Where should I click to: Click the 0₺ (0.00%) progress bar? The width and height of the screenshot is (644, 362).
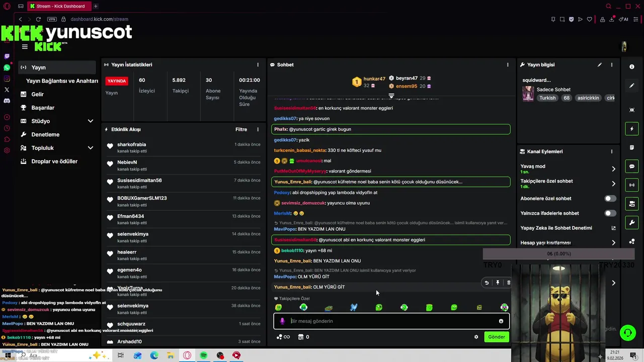559,254
